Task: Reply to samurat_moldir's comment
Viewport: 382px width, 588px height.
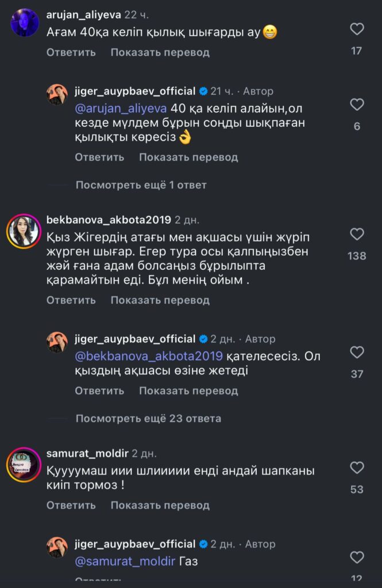Action: (71, 505)
